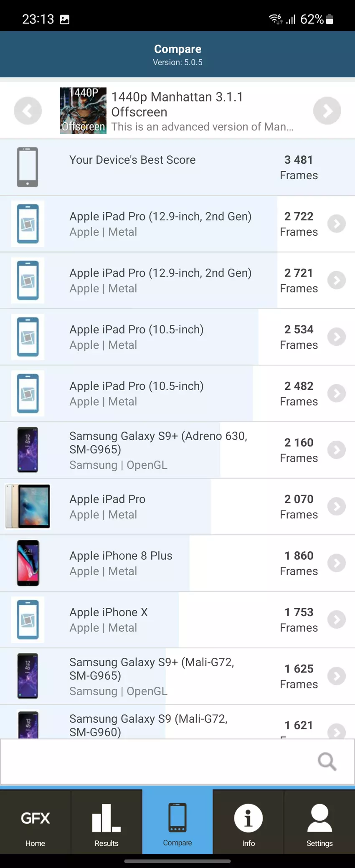Open the Settings tab
Screen dimensions: 355x868
coord(319,822)
